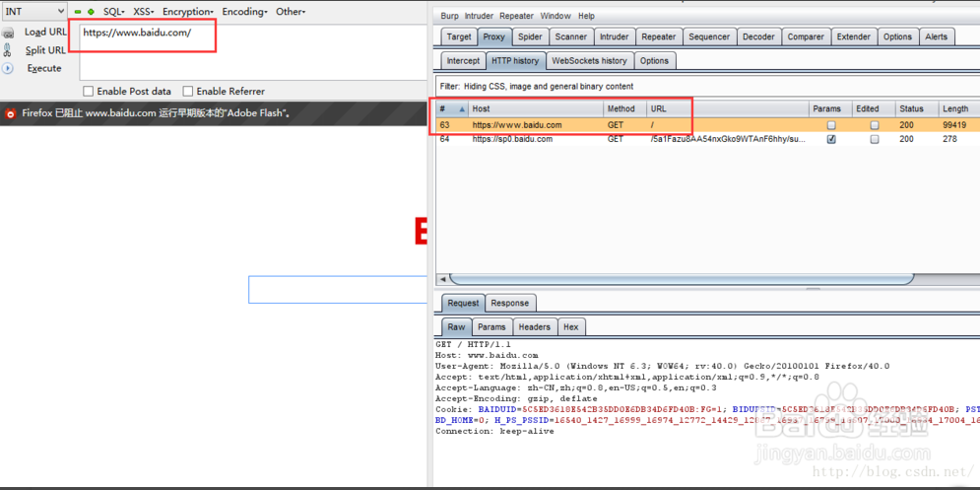Select the https://www.baidu.com history row

[x=707, y=125]
